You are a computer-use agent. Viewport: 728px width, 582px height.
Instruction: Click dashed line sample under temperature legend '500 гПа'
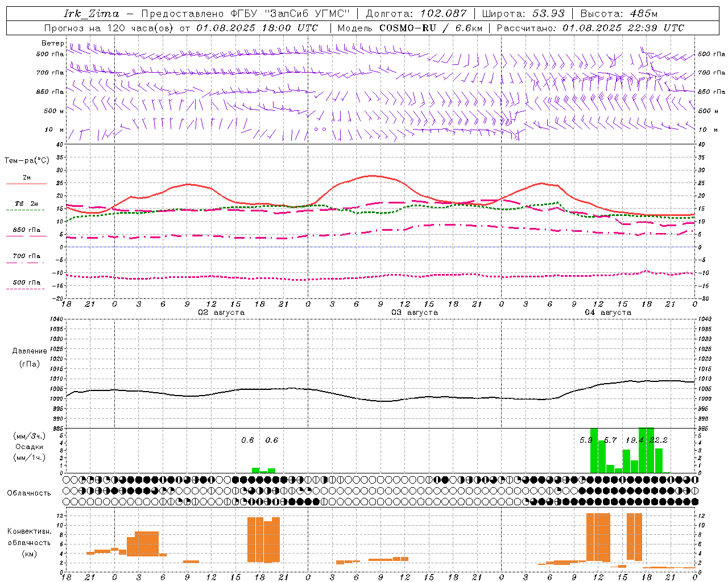click(x=25, y=289)
